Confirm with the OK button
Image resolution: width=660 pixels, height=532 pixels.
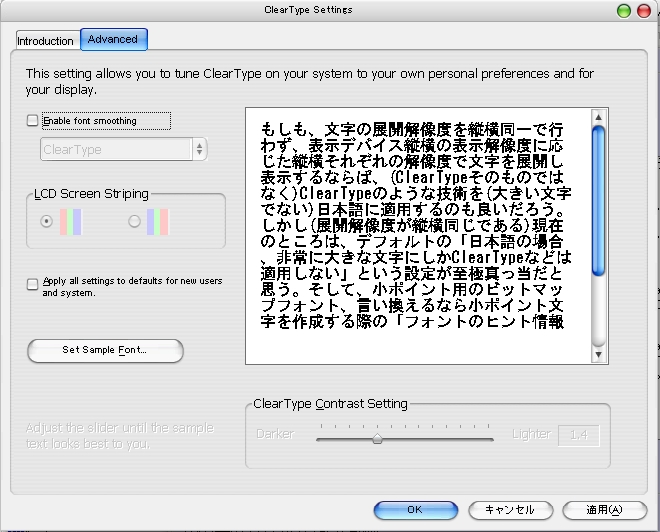pyautogui.click(x=414, y=510)
